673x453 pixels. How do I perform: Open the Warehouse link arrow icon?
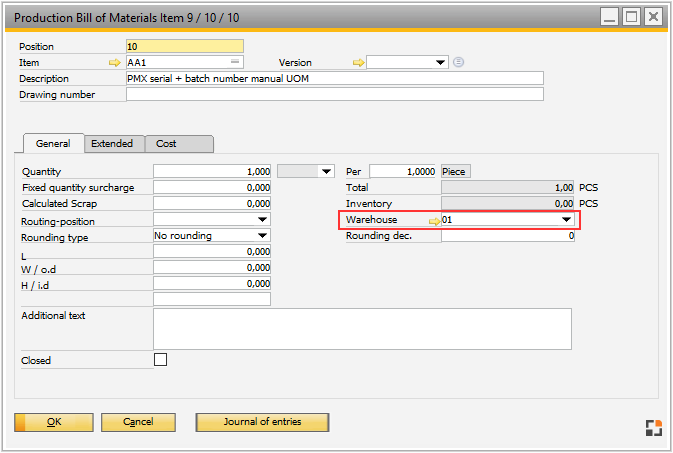click(x=435, y=221)
